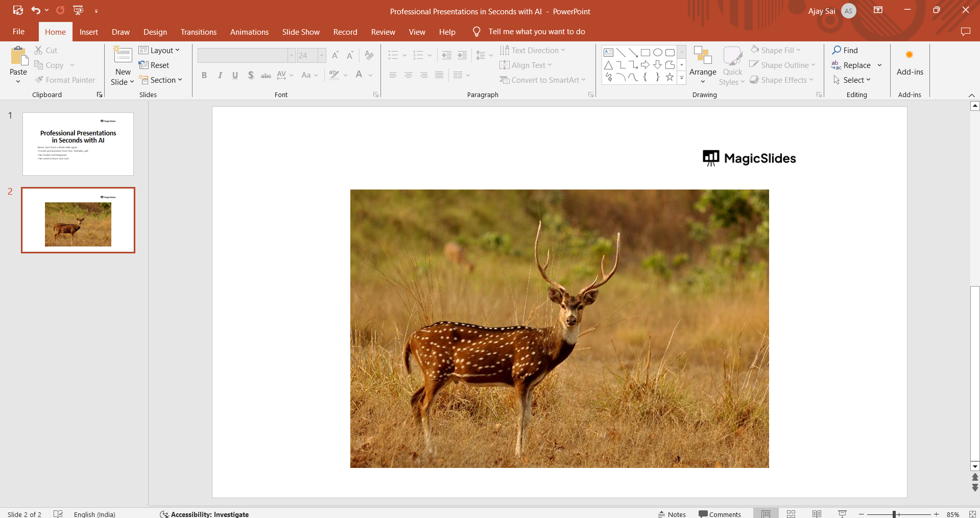Toggle Normal view button in status bar
This screenshot has height=518, width=980.
(x=766, y=514)
